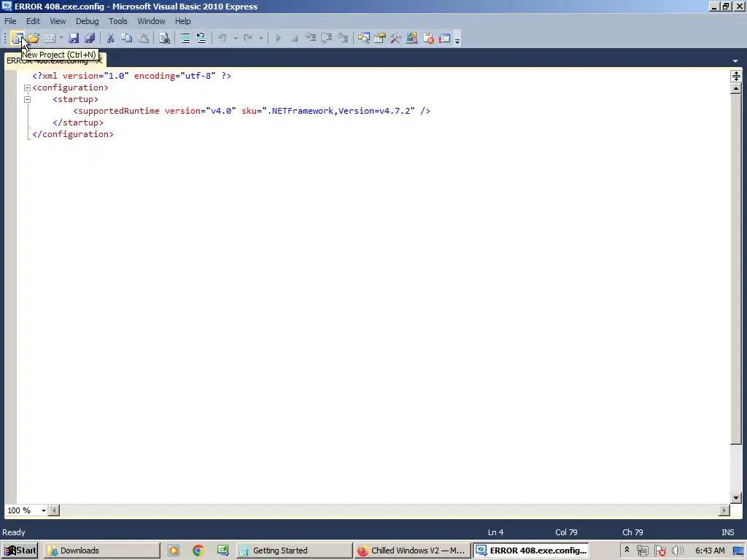Open the Redo history dropdown arrow
Viewport: 747px width, 560px height.
(x=260, y=38)
